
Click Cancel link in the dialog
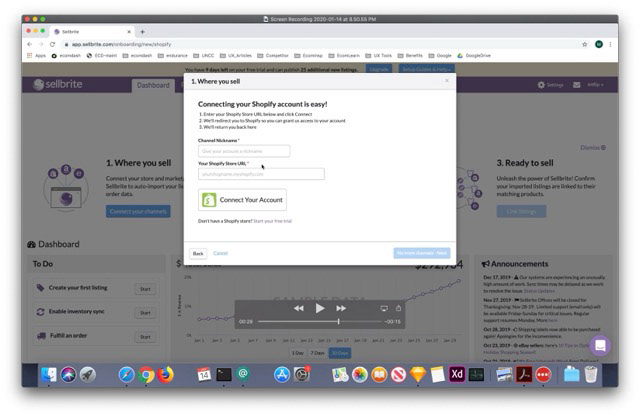[220, 253]
